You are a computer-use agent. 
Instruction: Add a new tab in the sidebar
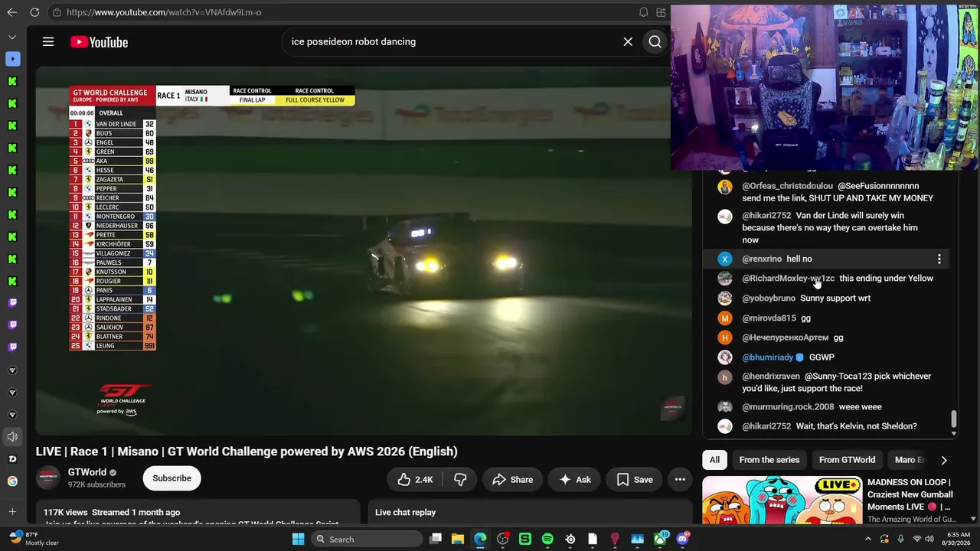pyautogui.click(x=12, y=512)
